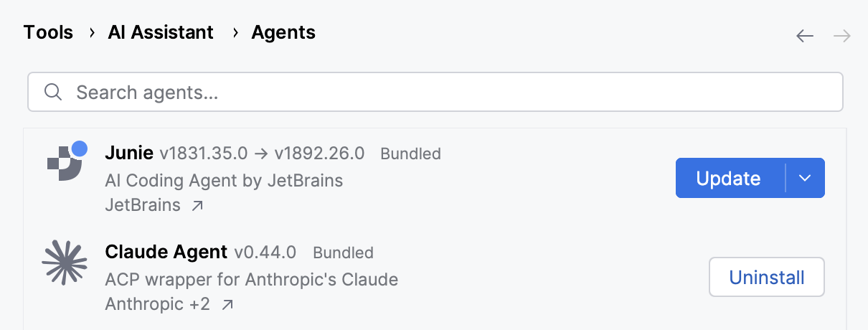Open the JetBrains vendor link
Screen dimensions: 868x330
pos(143,205)
